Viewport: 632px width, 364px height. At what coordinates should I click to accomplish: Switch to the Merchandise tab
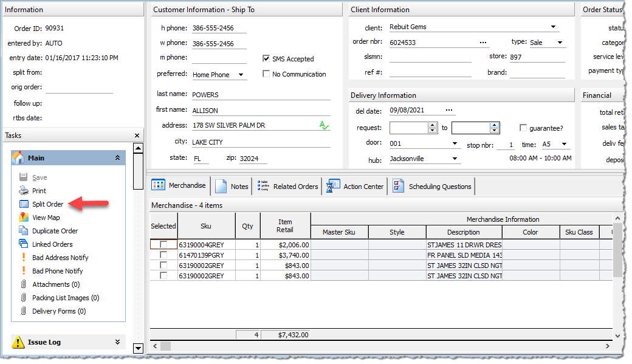tap(179, 185)
